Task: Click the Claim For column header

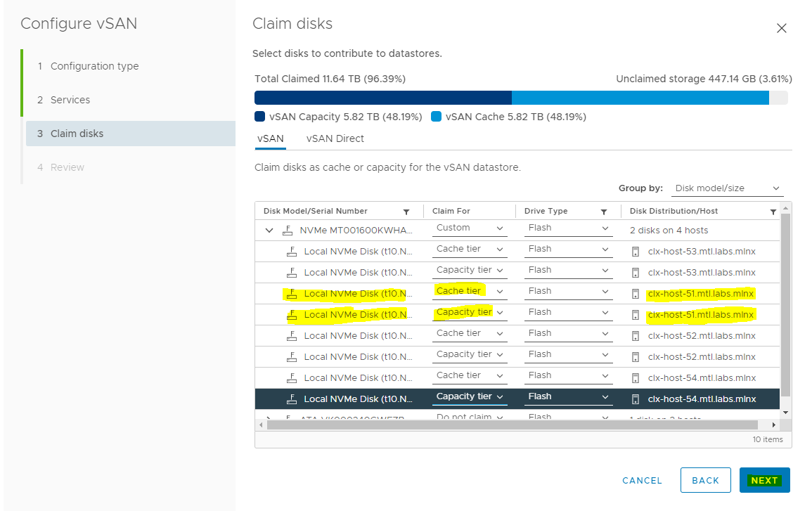Action: (451, 212)
